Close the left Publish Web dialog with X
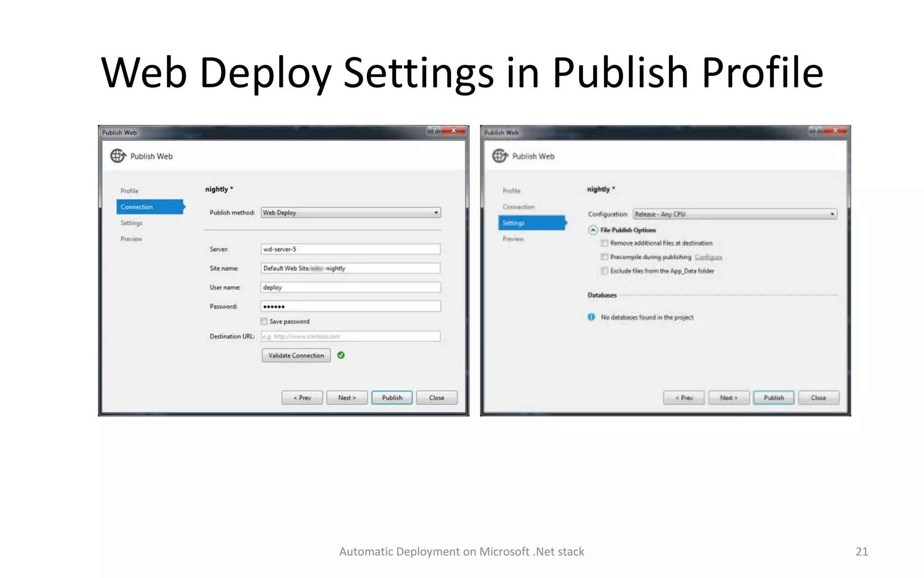Image resolution: width=924 pixels, height=578 pixels. pos(453,131)
